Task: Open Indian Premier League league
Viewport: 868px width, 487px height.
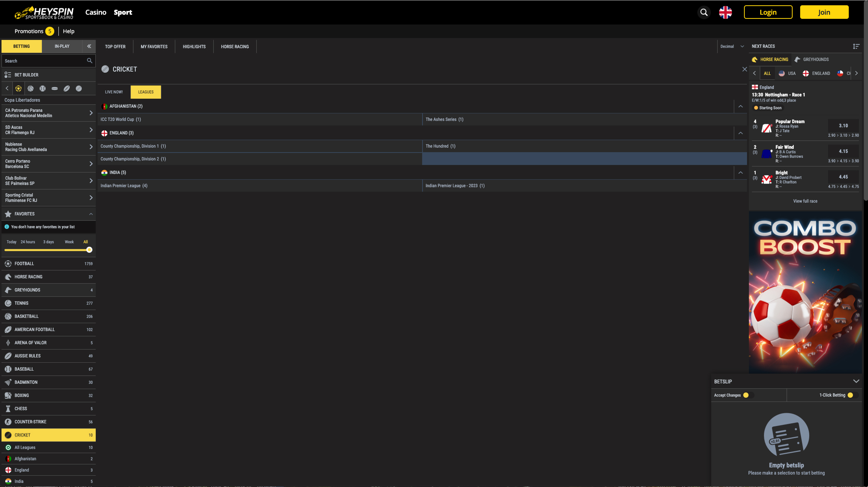Action: coord(260,186)
